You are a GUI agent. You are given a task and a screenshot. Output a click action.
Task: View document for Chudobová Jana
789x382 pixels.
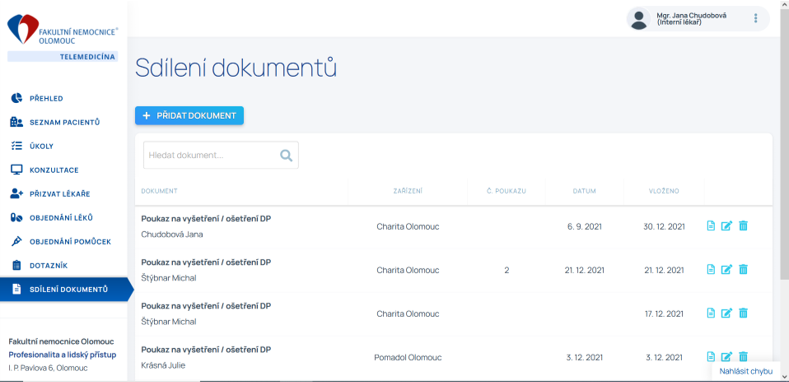[x=711, y=226]
